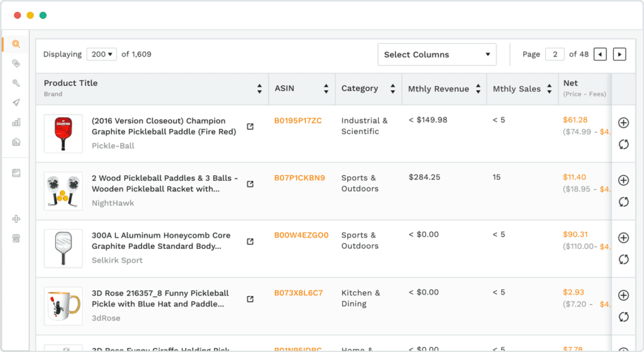Open external link for Selkirk Sport paddle
This screenshot has width=644, height=352.
pyautogui.click(x=250, y=241)
